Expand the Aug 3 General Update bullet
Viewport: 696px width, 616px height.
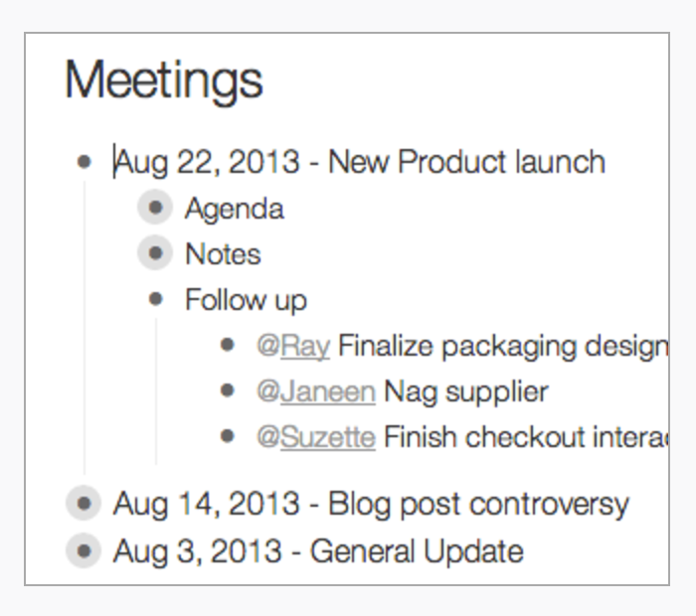point(84,550)
